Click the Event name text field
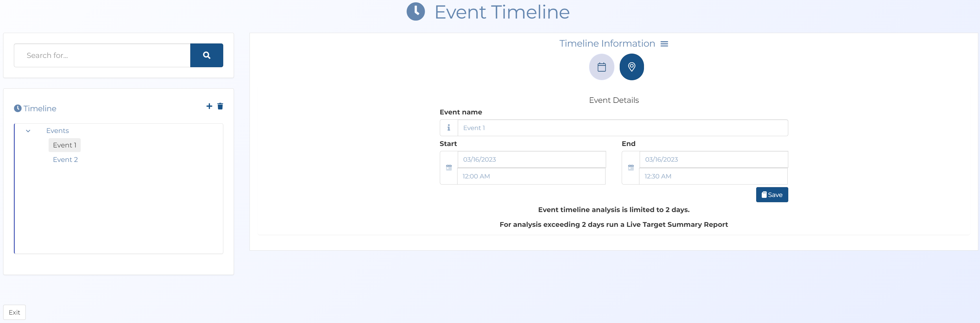980x323 pixels. (622, 128)
